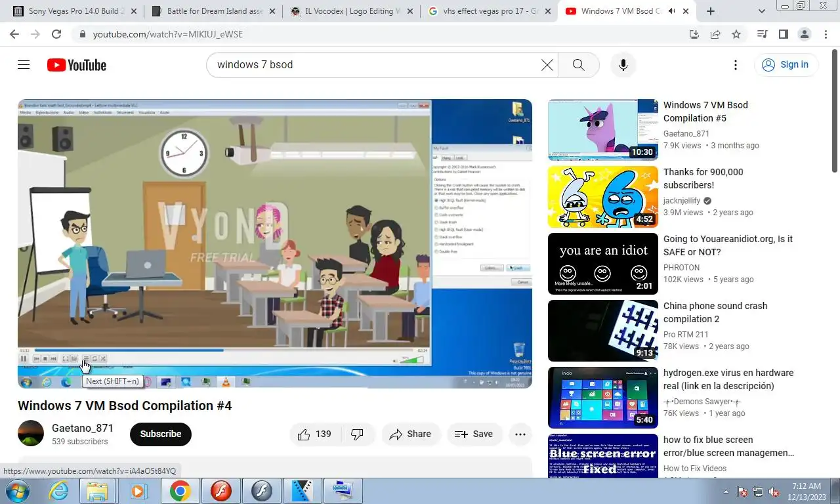Viewport: 840px width, 504px height.
Task: Open hydrogen.exe virus en hardware real thumbnail
Action: coord(603,398)
